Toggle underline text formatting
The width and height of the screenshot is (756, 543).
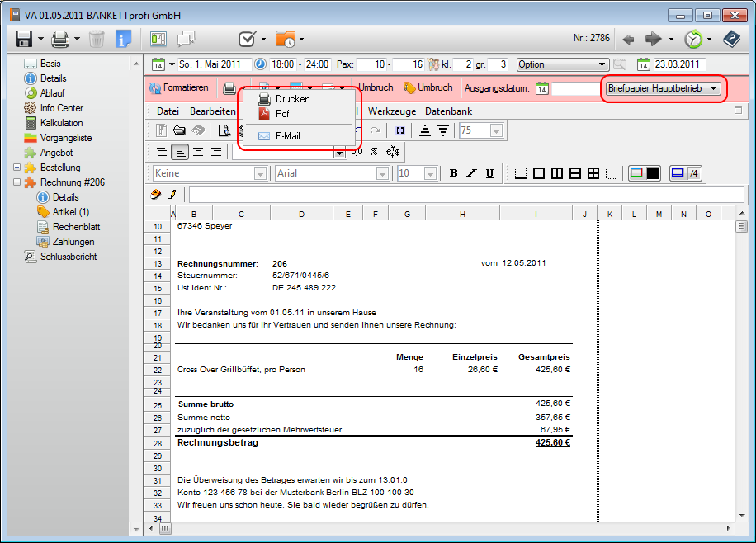coord(489,173)
